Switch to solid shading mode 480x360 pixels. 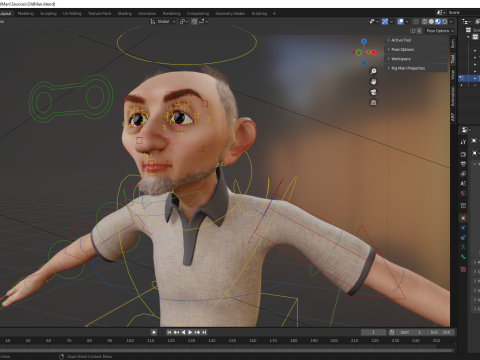431,22
